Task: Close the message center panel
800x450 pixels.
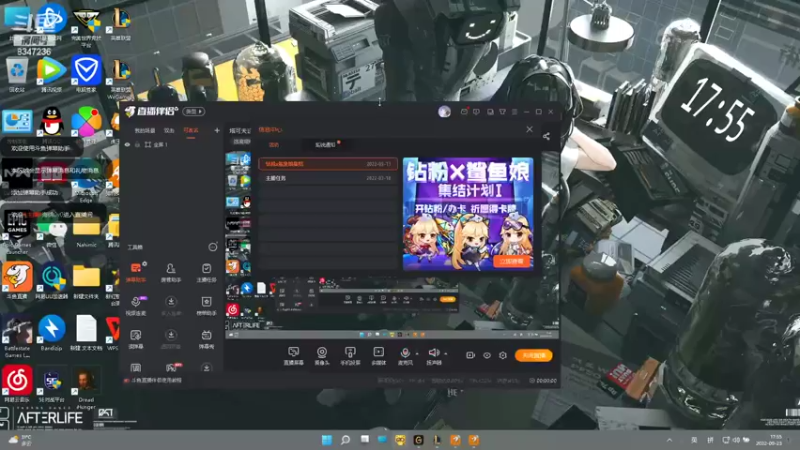Action: (530, 130)
